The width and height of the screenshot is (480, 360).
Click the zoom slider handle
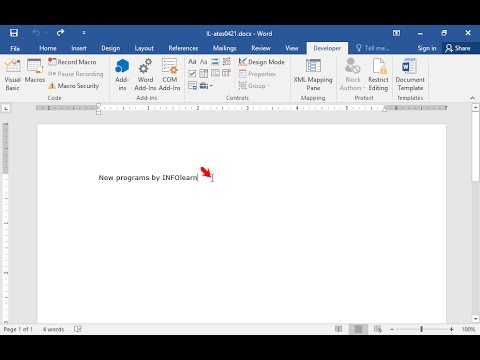[422, 329]
